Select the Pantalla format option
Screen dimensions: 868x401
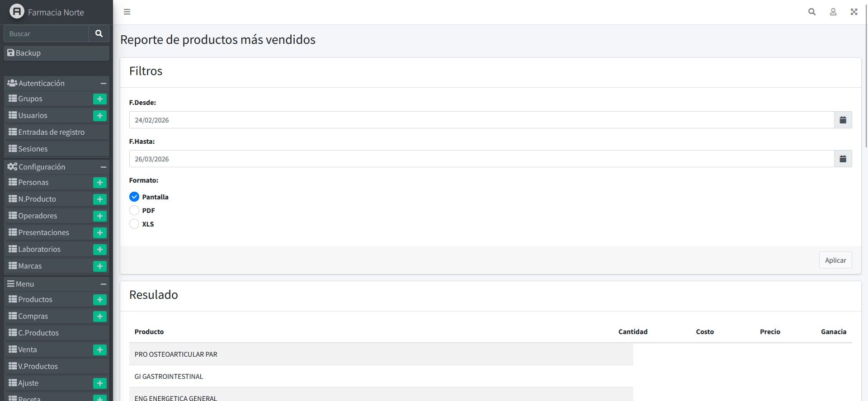(134, 197)
